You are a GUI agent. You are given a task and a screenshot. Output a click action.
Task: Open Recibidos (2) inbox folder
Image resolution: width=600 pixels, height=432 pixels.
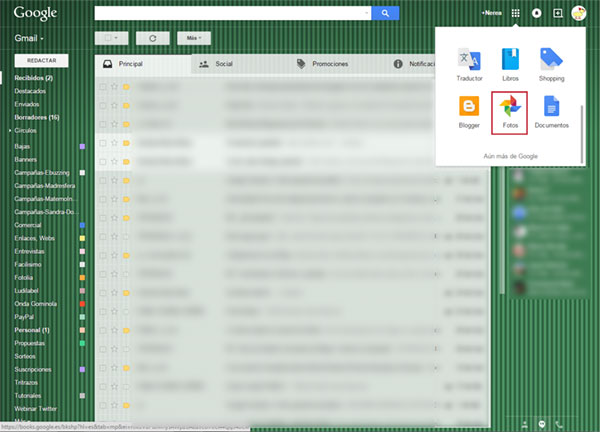click(34, 78)
